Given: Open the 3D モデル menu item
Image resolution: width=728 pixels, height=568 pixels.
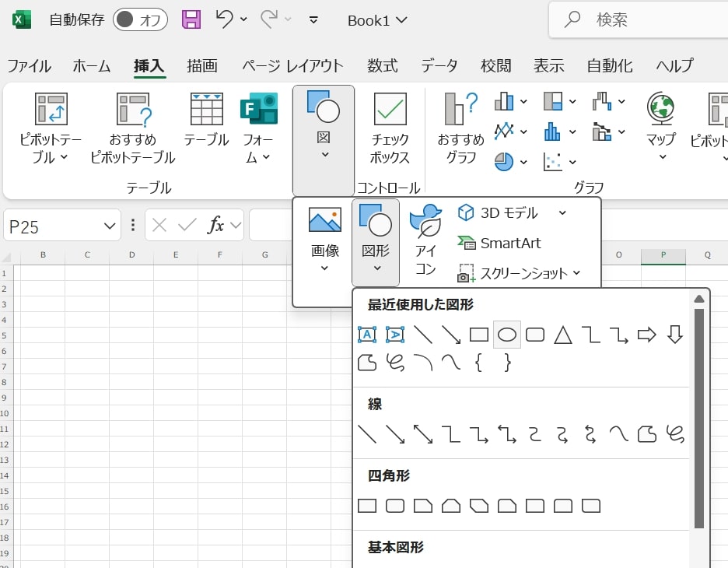Looking at the screenshot, I should coord(512,212).
